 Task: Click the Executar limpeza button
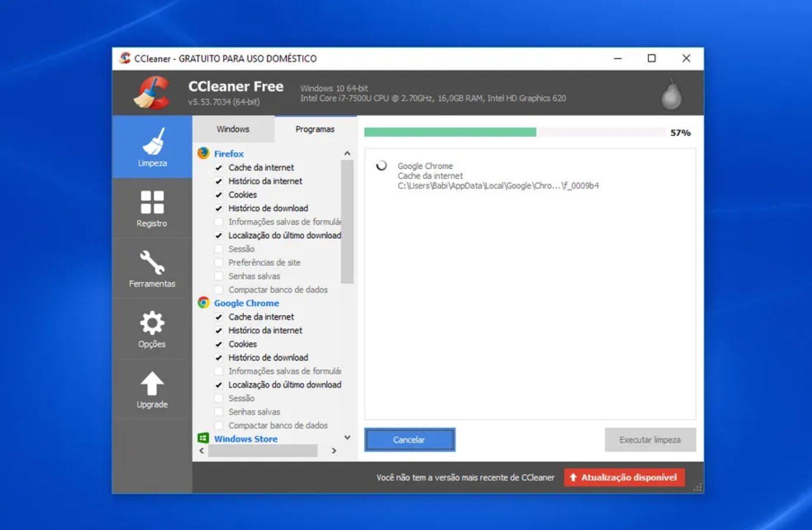click(650, 439)
